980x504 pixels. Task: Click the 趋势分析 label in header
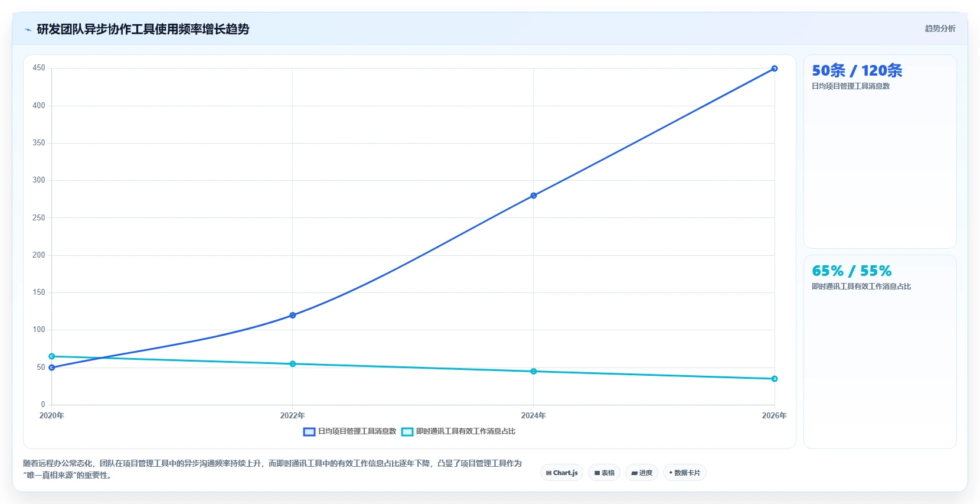940,28
